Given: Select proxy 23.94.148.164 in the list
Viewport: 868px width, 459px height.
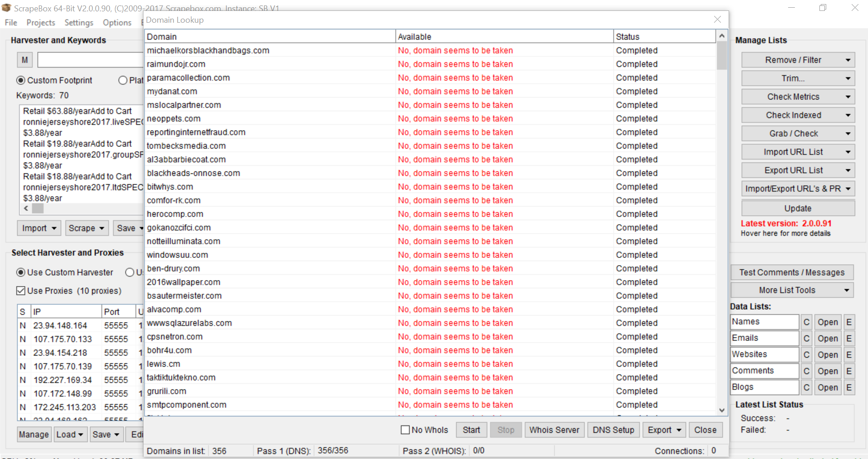Looking at the screenshot, I should (80, 326).
